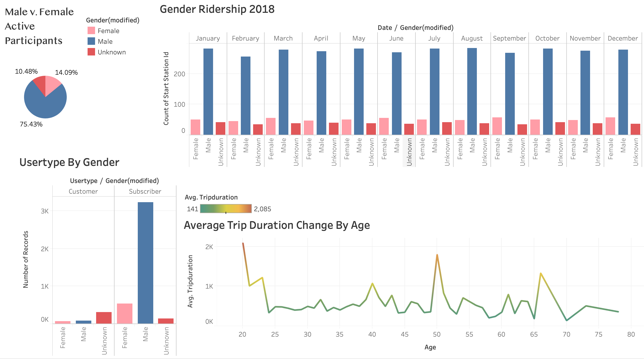
Task: Select the Avg. Tripduration color gradient legend
Action: click(x=226, y=209)
